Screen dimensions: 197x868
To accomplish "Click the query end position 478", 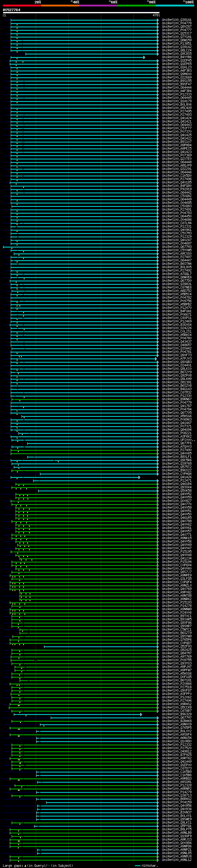I will 155,15.
